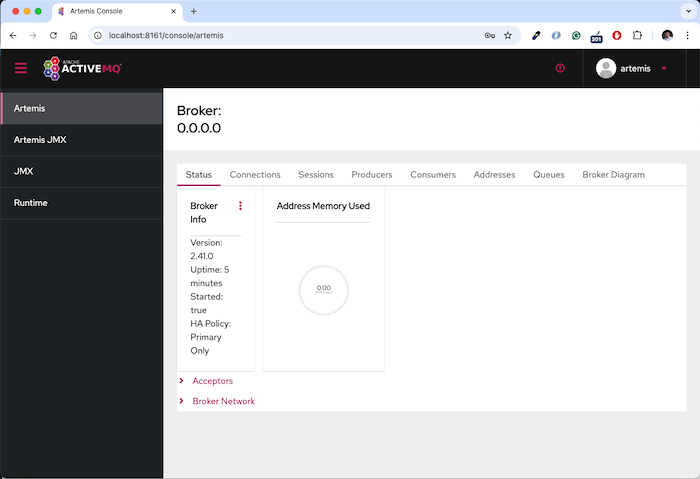Image resolution: width=700 pixels, height=479 pixels.
Task: Click the Uptime: 5 minutes text
Action: click(x=210, y=276)
